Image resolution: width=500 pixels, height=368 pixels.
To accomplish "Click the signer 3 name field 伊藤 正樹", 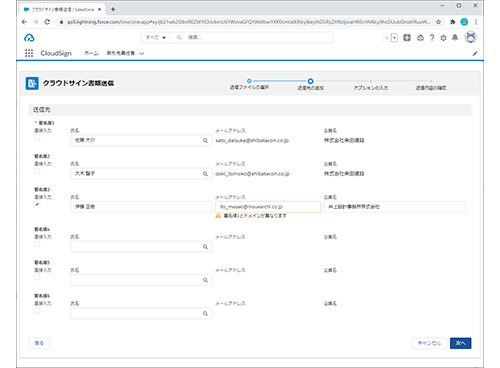I will pyautogui.click(x=141, y=207).
